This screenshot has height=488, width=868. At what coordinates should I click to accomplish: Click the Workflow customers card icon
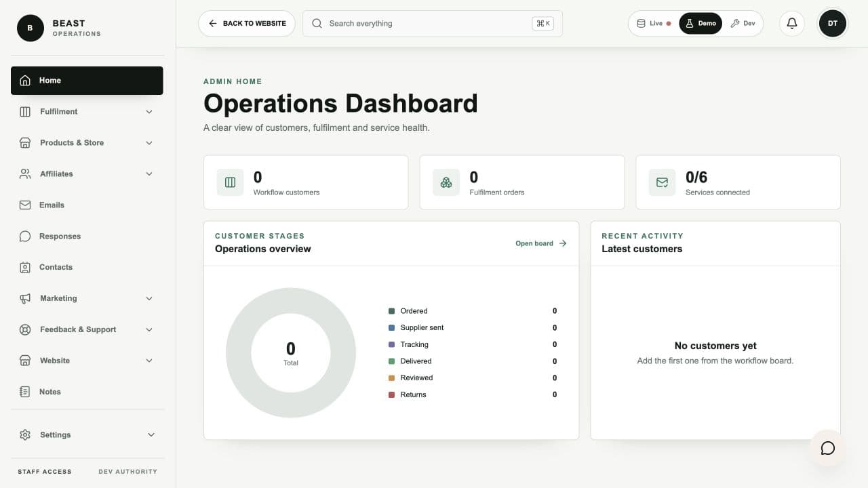pyautogui.click(x=230, y=182)
